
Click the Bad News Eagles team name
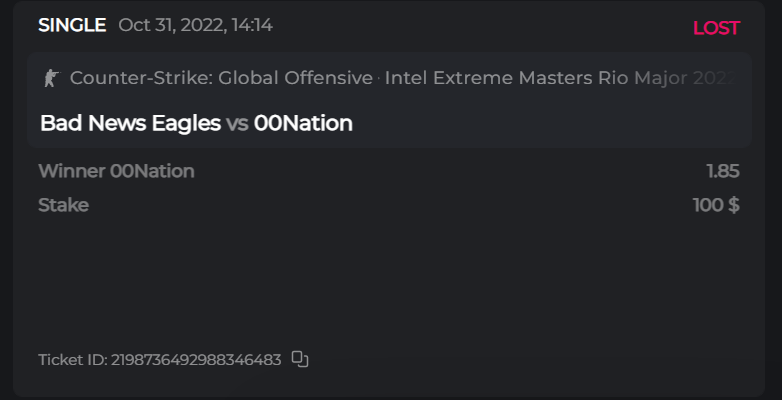click(x=130, y=123)
